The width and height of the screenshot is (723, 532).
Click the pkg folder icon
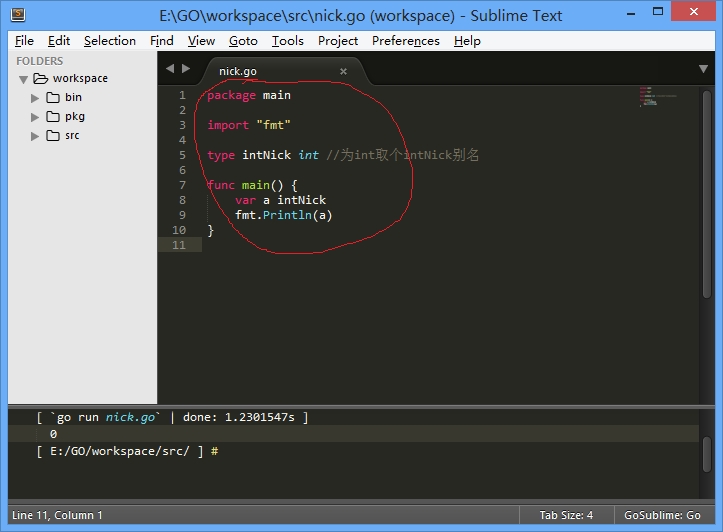(x=53, y=117)
